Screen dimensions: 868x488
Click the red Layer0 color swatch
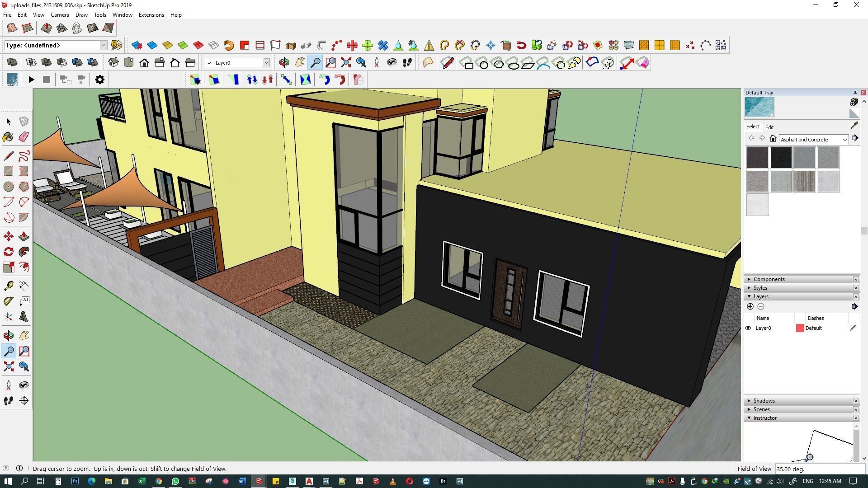(800, 328)
